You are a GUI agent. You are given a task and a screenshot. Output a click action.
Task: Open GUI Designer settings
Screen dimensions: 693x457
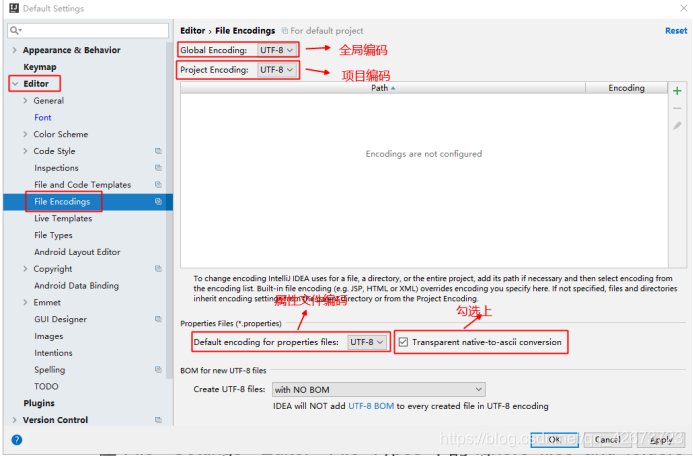pos(61,319)
